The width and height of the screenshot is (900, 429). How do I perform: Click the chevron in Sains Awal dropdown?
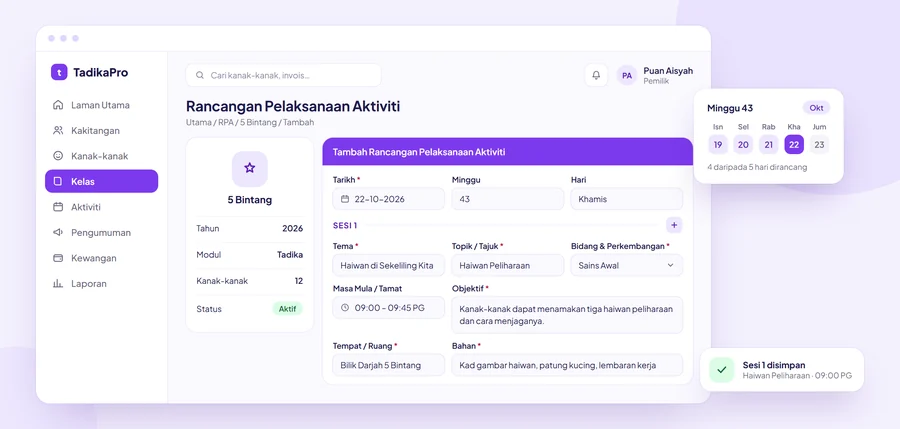(x=670, y=265)
